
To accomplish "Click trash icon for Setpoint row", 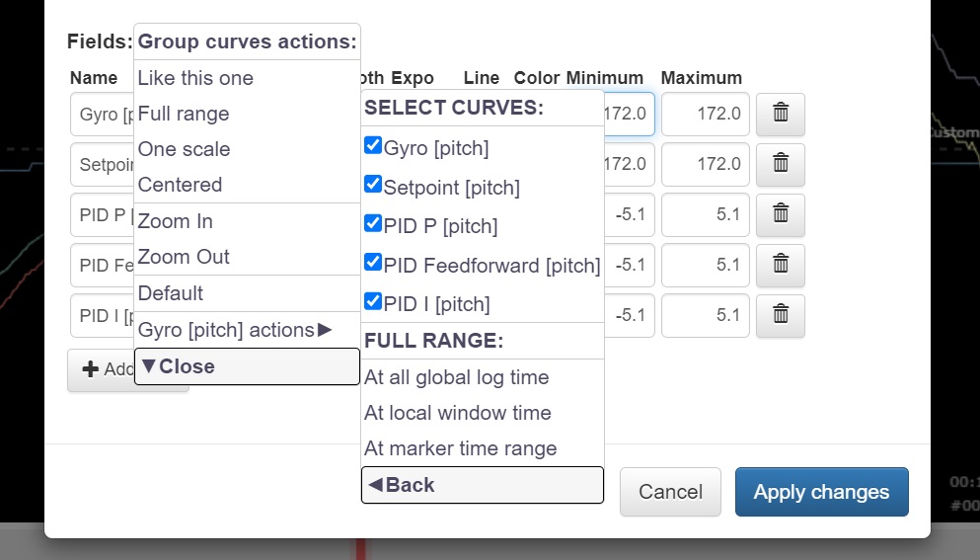I will coord(780,164).
